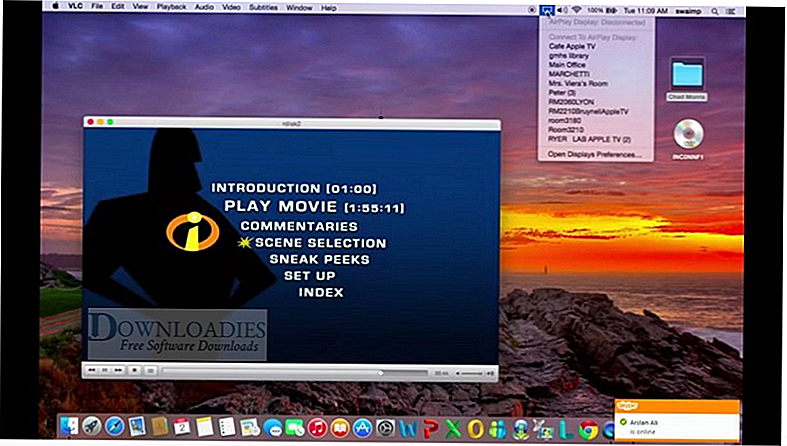Click the Wi-Fi icon in menu bar

tap(577, 10)
